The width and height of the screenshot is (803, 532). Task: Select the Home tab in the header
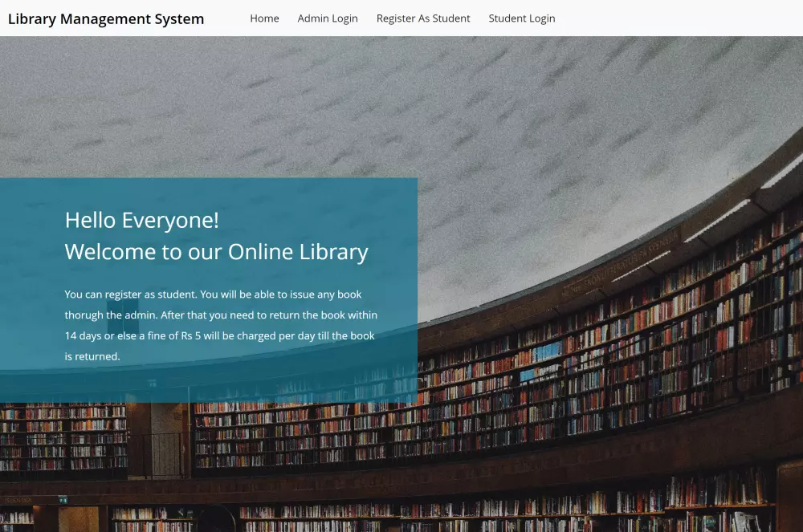coord(264,18)
